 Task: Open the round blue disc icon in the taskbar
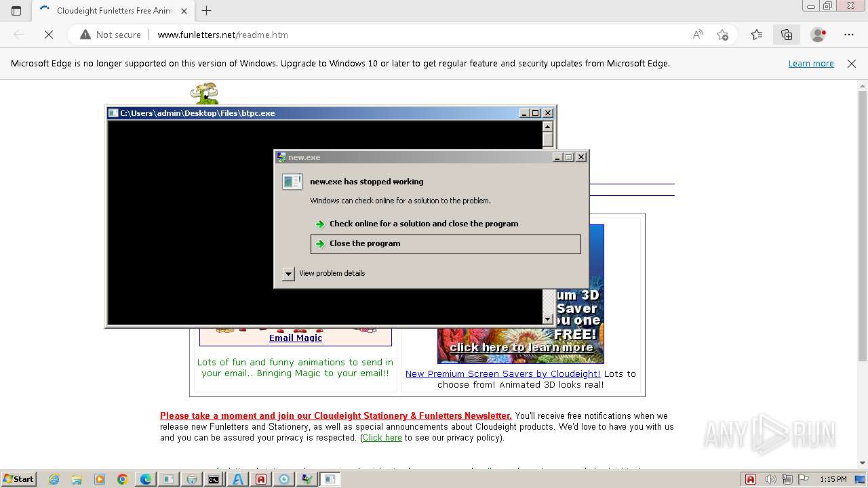tap(284, 479)
